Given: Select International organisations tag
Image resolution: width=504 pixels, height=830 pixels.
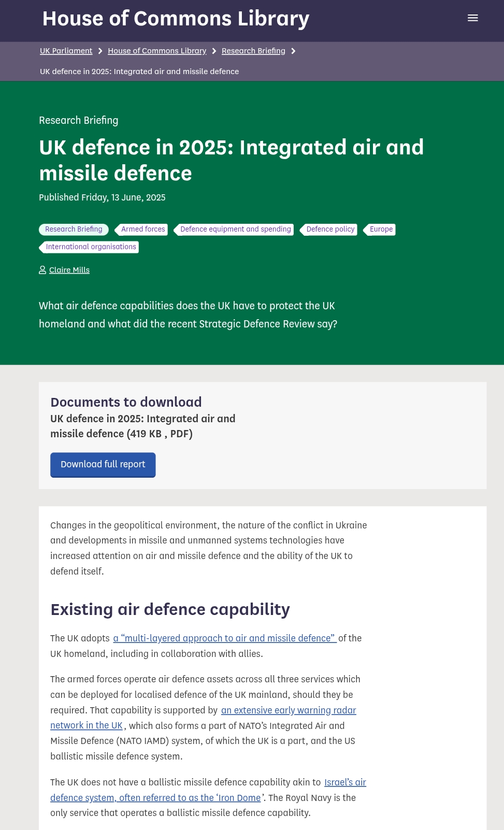Looking at the screenshot, I should coord(89,247).
